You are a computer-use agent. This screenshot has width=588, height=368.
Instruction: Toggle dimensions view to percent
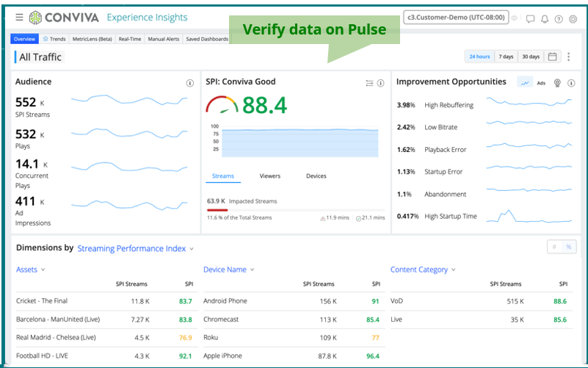(568, 247)
